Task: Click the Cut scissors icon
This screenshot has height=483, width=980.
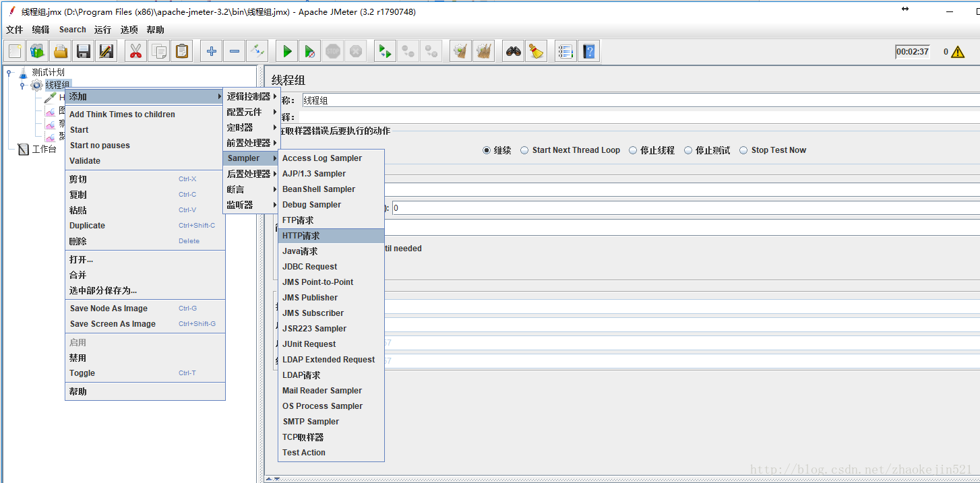Action: (136, 51)
